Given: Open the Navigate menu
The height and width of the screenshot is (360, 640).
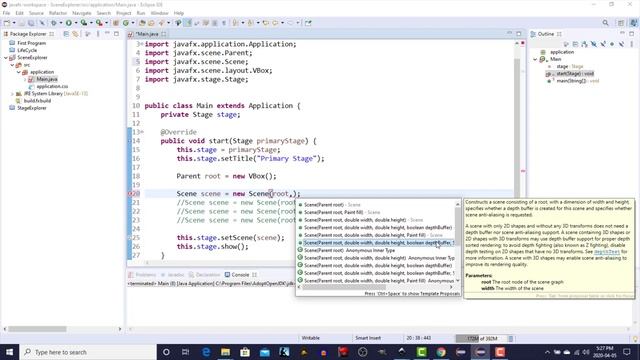Looking at the screenshot, I should 82,13.
